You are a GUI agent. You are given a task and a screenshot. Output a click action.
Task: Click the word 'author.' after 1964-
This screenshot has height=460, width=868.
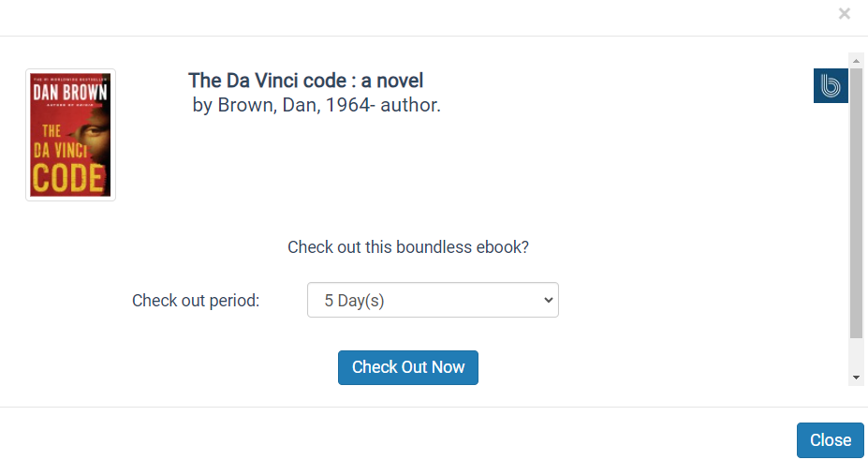coord(410,105)
